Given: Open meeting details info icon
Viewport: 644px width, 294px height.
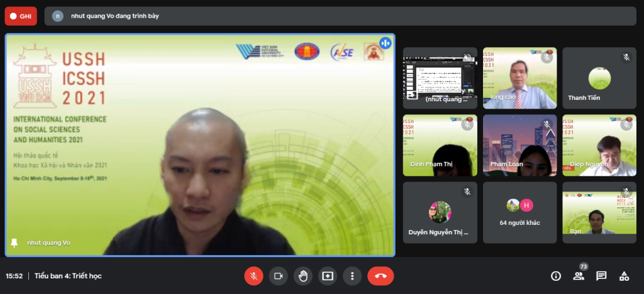Looking at the screenshot, I should [x=556, y=276].
